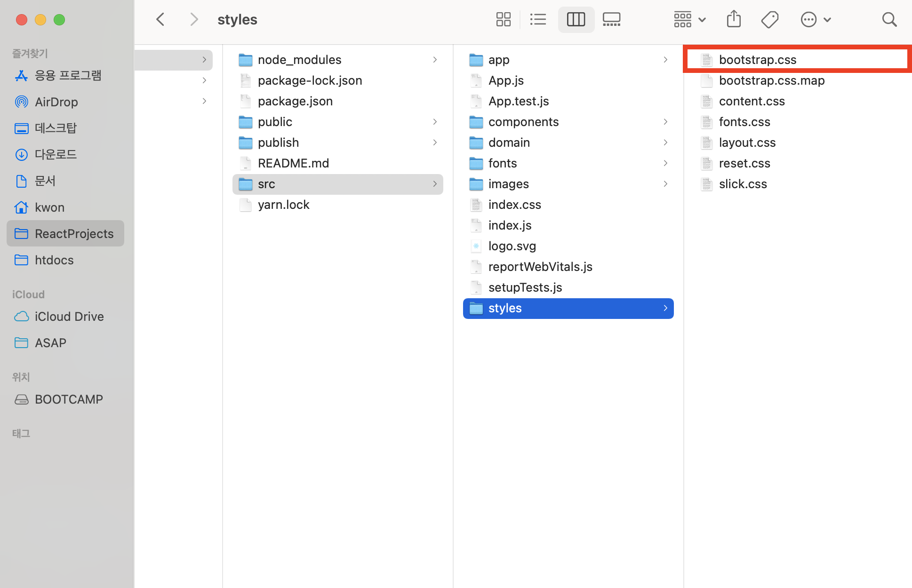Open the grouping options dropdown
The height and width of the screenshot is (588, 912).
pyautogui.click(x=689, y=19)
